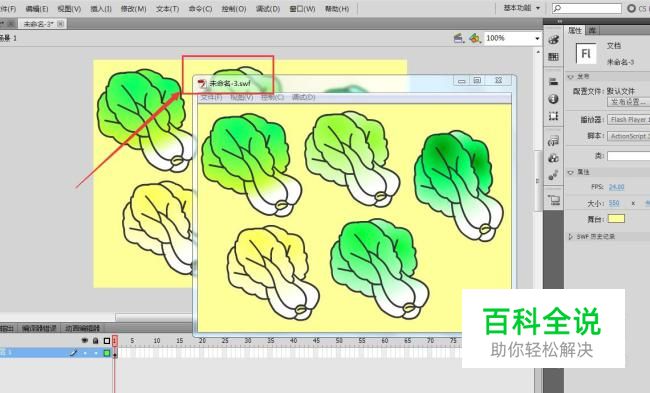Open the Info panel icon
This screenshot has width=650, height=393.
tap(553, 99)
